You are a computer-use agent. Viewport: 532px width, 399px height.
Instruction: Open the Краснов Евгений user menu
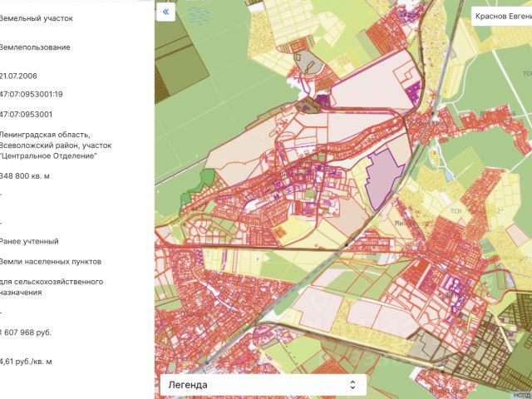501,17
